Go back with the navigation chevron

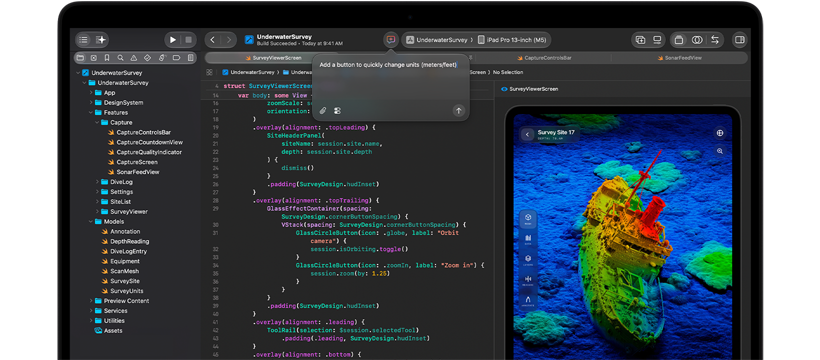(213, 40)
